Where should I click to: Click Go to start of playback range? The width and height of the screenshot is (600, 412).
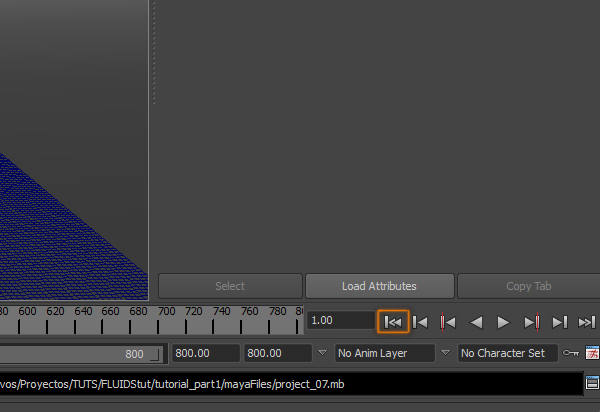pyautogui.click(x=393, y=321)
